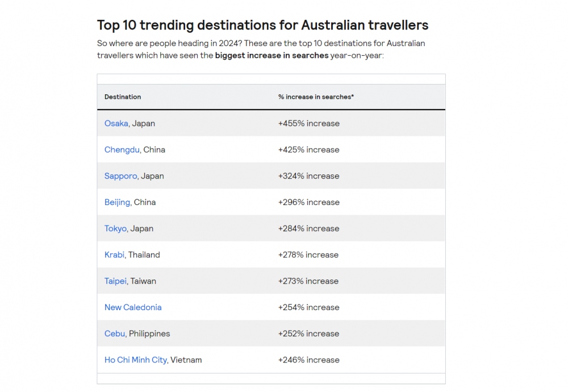Select the +278% increase cell
Viewport: 568px width, 392px height.
point(308,255)
